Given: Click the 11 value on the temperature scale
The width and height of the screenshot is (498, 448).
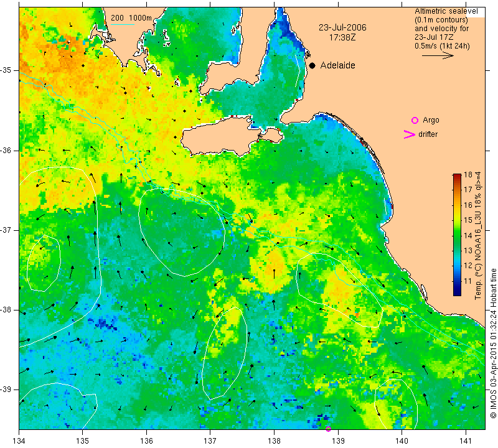Looking at the screenshot, I should (468, 281).
